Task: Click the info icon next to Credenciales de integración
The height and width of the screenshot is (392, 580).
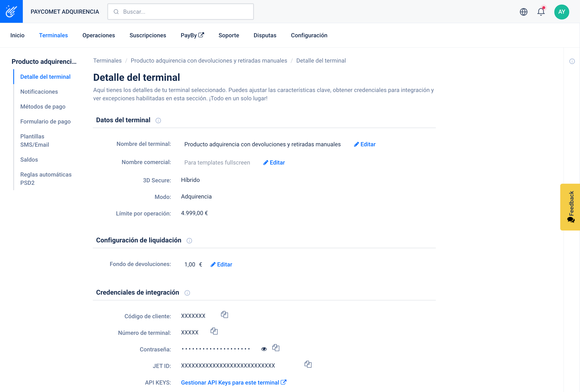Action: coord(187,293)
